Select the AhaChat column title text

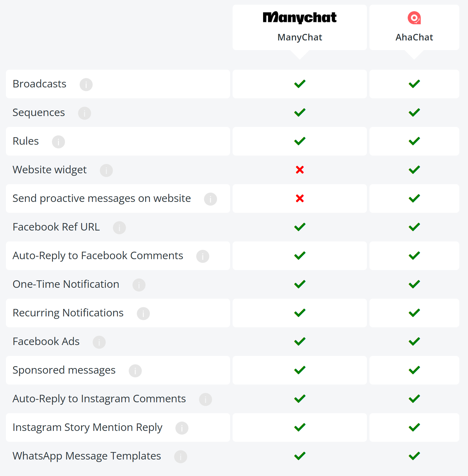click(414, 37)
